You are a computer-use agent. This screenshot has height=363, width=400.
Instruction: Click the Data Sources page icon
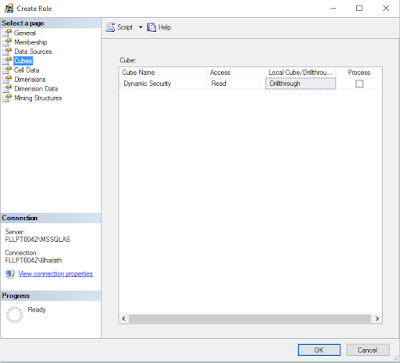click(7, 51)
